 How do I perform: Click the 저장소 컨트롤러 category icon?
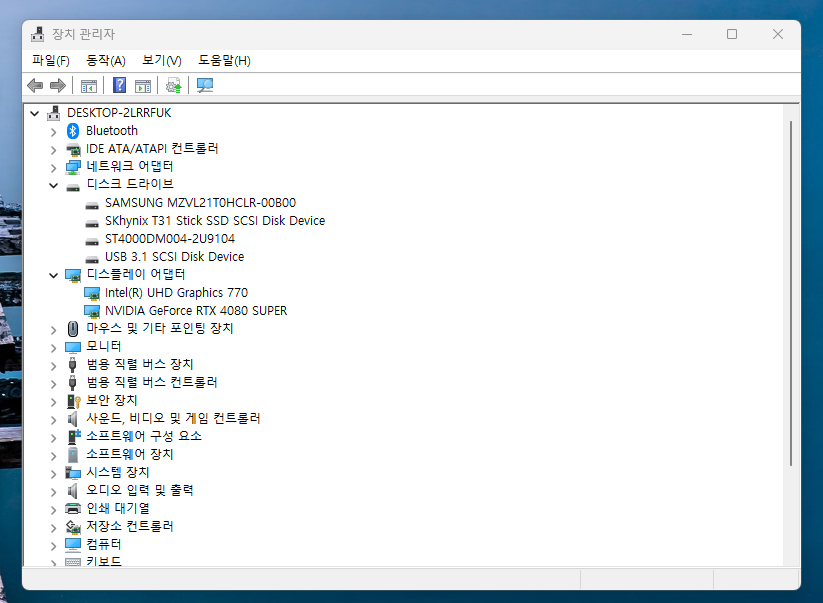point(73,526)
